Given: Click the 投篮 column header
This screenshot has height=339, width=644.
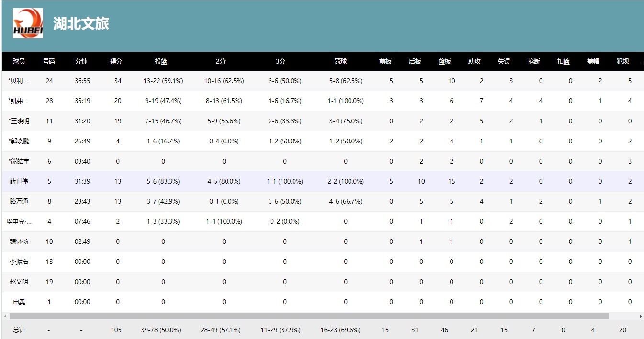Looking at the screenshot, I should coord(161,61).
